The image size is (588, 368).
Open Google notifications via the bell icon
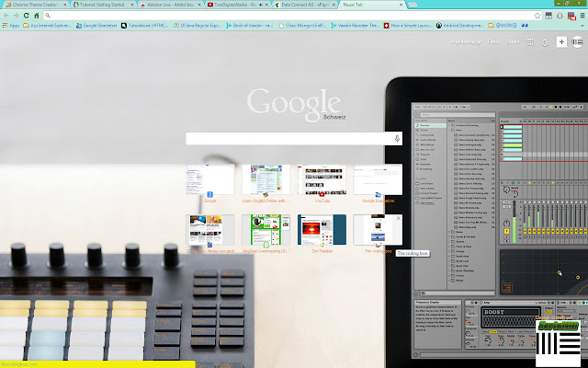[x=545, y=42]
